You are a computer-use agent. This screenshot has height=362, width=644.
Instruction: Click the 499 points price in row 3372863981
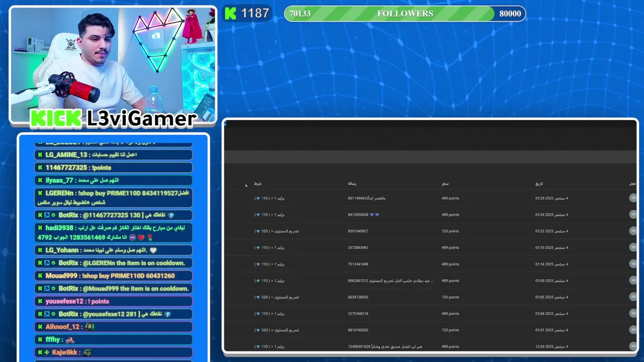pyautogui.click(x=450, y=247)
